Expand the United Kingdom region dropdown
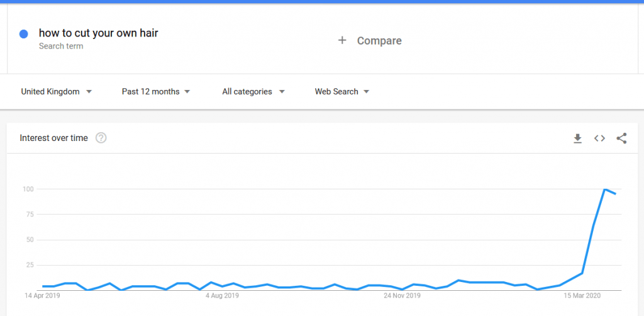The height and width of the screenshot is (316, 644). point(57,92)
